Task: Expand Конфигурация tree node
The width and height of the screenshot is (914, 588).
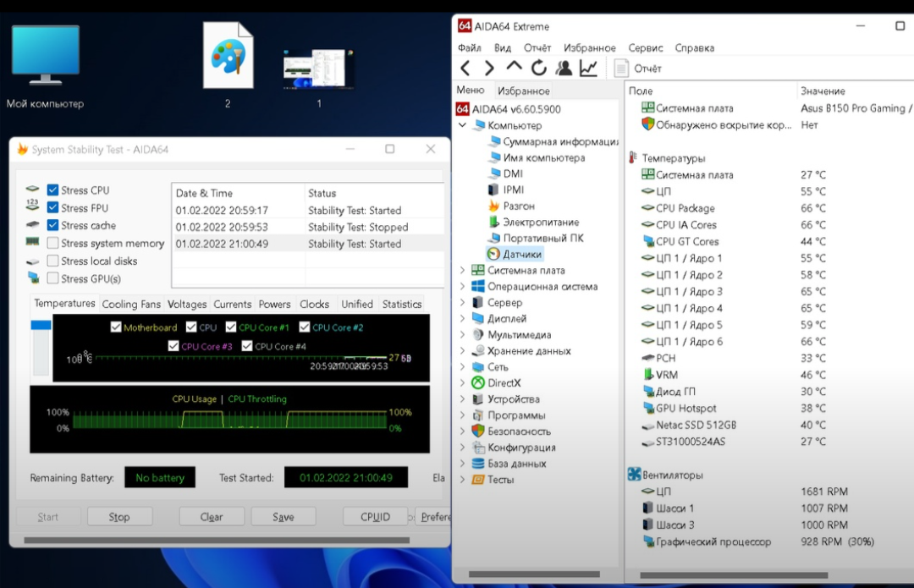Action: coord(462,448)
